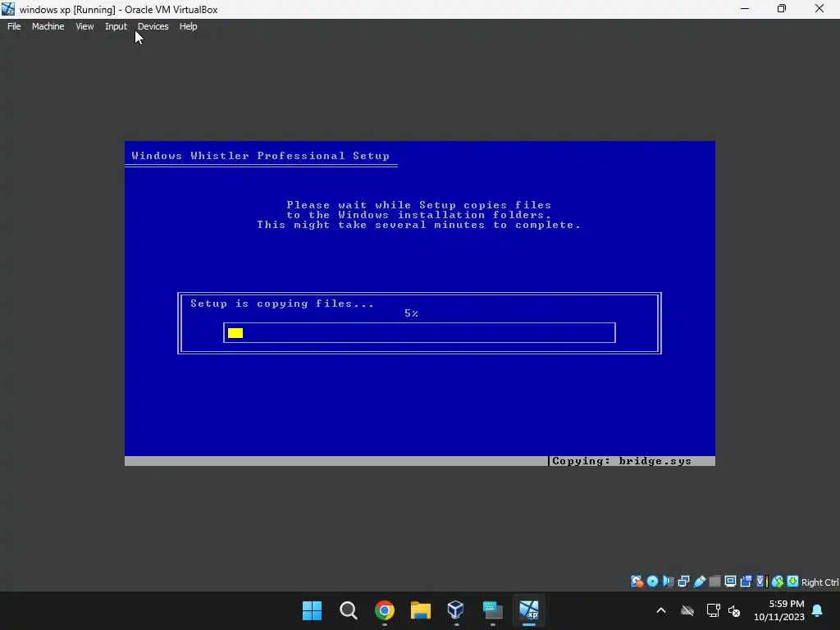Click the Windows Whistler Professional Setup heading
The image size is (840, 630).
260,156
